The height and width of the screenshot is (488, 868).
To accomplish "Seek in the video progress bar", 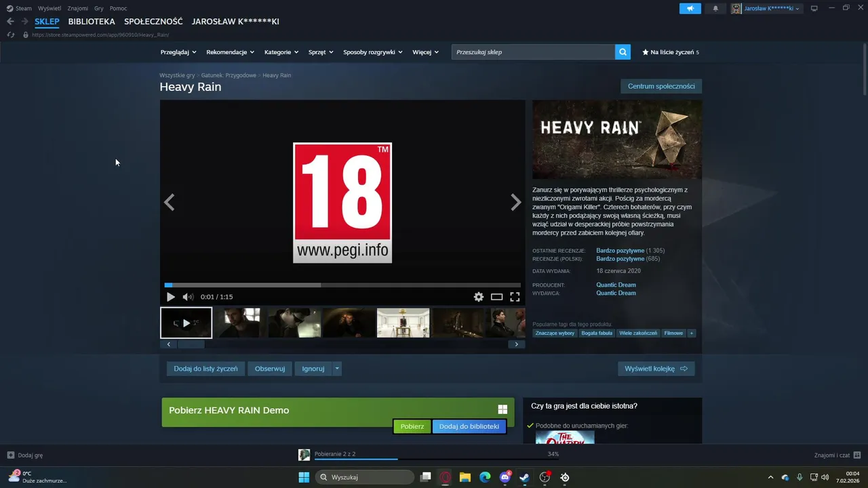I will (342, 285).
